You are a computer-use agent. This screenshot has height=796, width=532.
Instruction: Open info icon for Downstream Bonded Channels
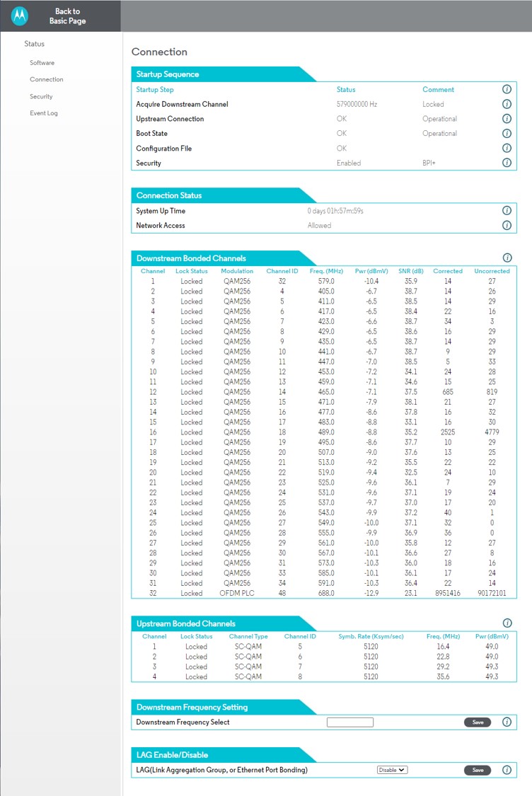pyautogui.click(x=507, y=258)
